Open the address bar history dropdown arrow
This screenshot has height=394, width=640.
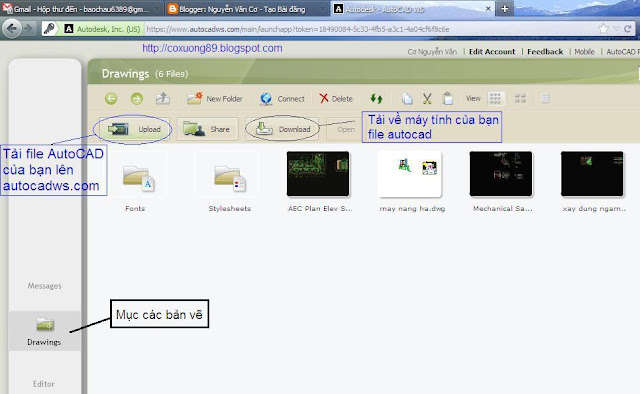coord(617,29)
